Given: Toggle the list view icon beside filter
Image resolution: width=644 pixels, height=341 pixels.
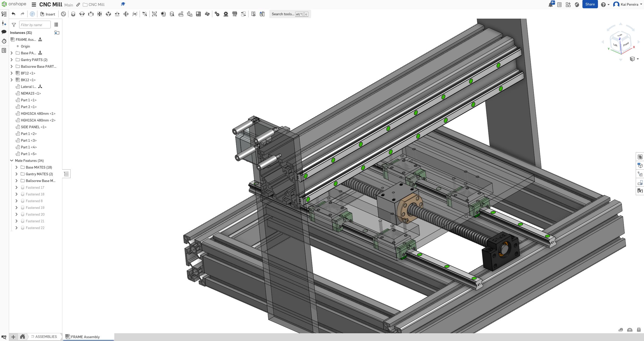Looking at the screenshot, I should [56, 25].
